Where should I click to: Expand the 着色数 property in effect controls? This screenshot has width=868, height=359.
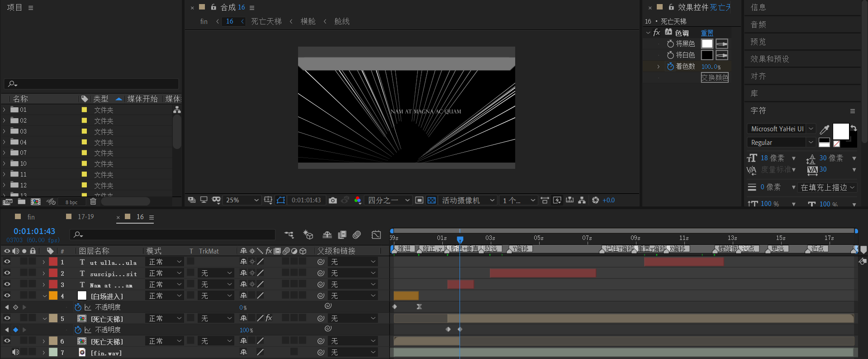click(659, 67)
